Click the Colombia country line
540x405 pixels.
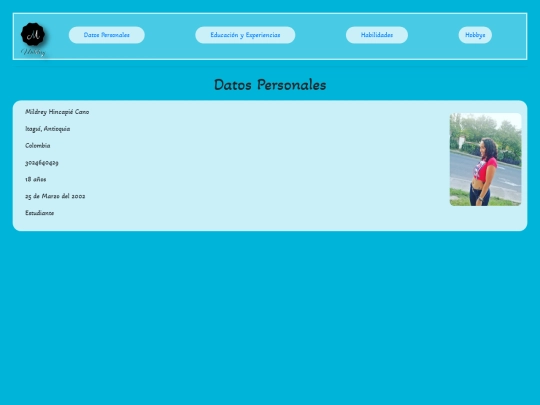tap(38, 146)
